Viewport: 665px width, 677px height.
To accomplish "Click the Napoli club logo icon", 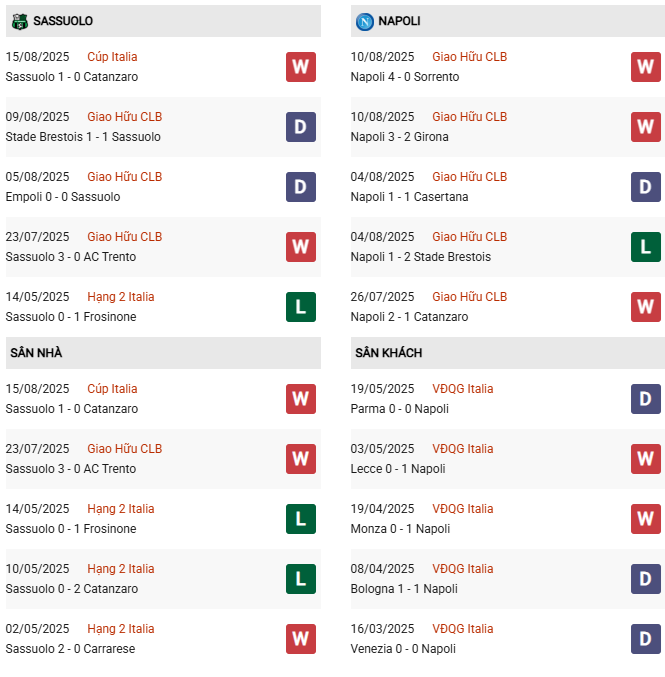I will (x=366, y=21).
